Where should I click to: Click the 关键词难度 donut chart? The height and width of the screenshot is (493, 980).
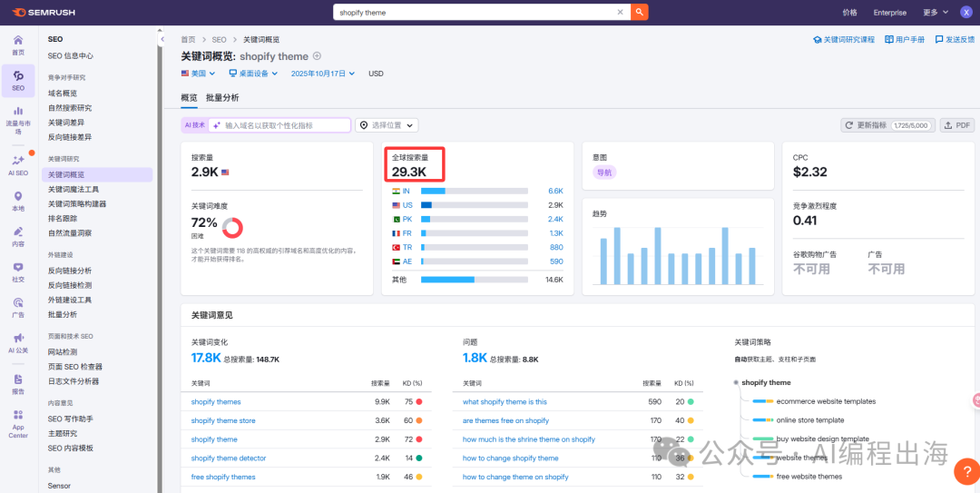click(x=232, y=228)
